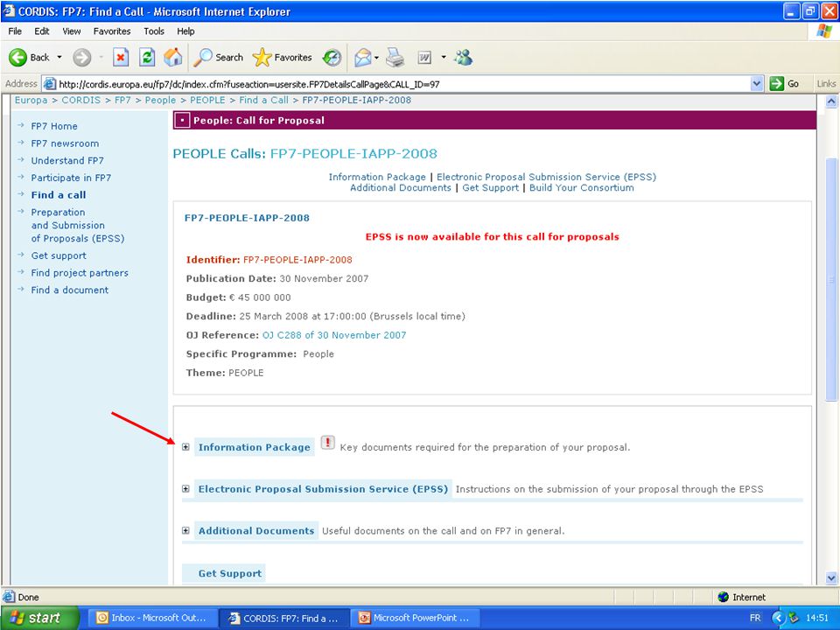Click the Additional Documents link under the page title
This screenshot has width=840, height=630.
[x=401, y=187]
